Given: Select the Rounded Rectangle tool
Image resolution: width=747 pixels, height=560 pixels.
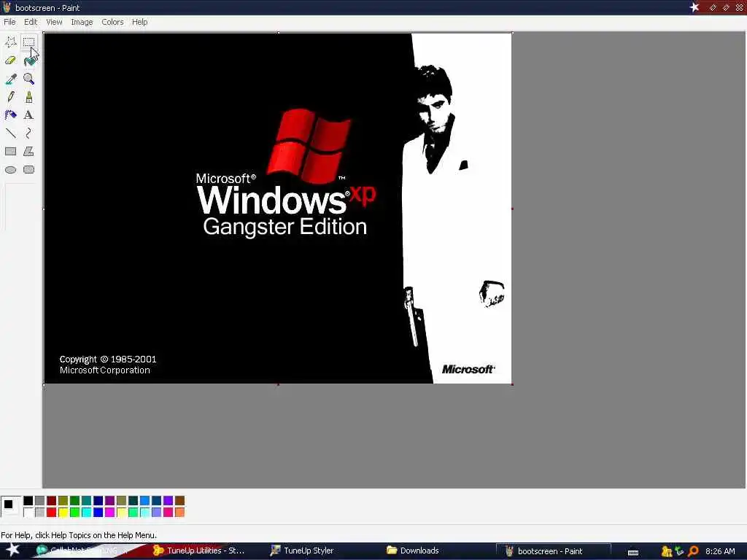Looking at the screenshot, I should click(x=28, y=169).
